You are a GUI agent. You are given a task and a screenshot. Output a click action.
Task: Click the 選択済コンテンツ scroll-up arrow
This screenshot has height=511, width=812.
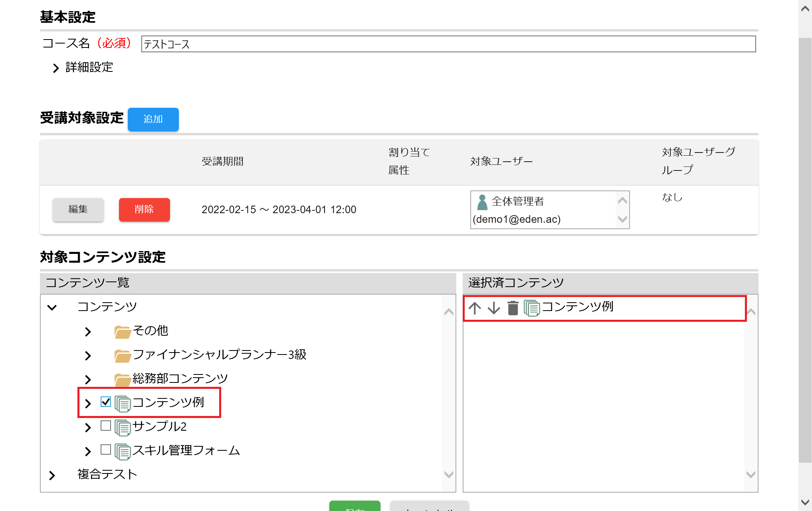coord(751,312)
